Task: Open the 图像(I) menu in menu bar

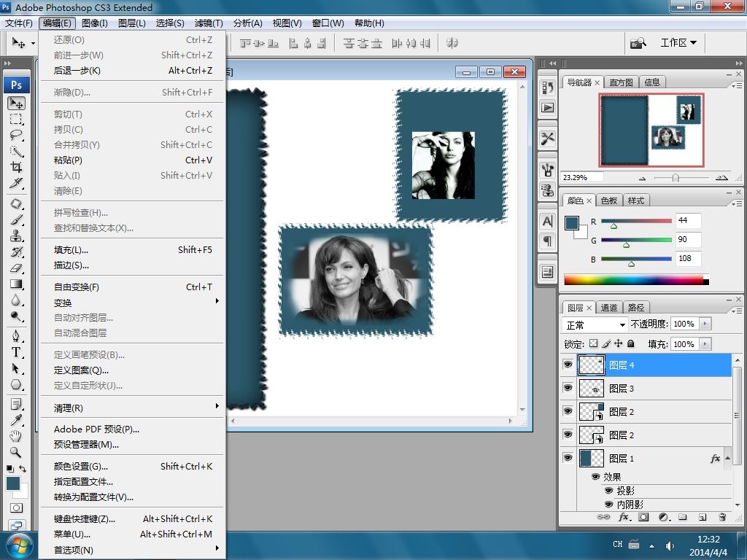Action: 94,23
